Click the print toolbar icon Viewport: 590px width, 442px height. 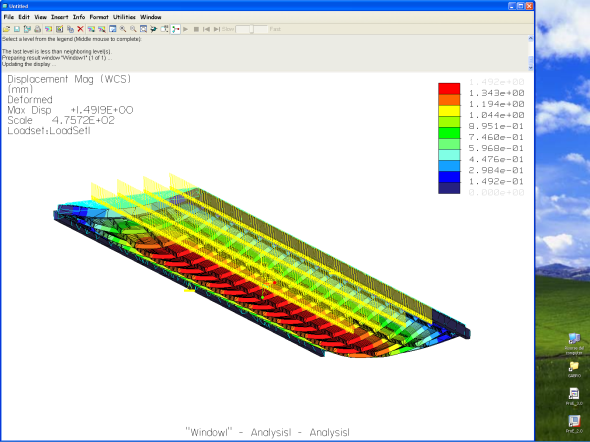tap(38, 29)
